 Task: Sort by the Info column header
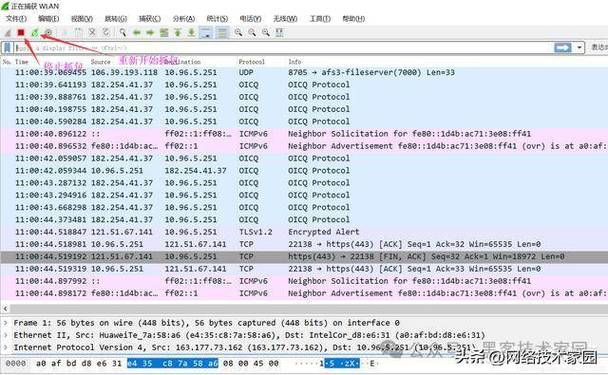[295, 62]
